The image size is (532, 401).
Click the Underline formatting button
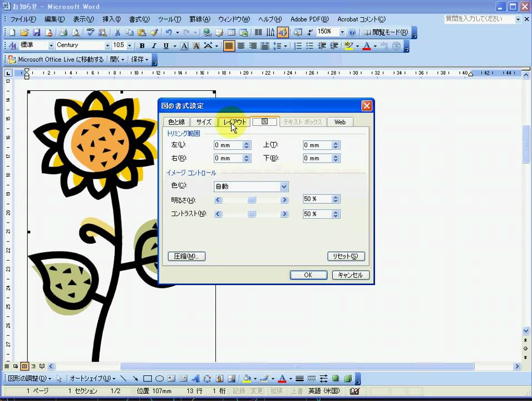(x=165, y=46)
